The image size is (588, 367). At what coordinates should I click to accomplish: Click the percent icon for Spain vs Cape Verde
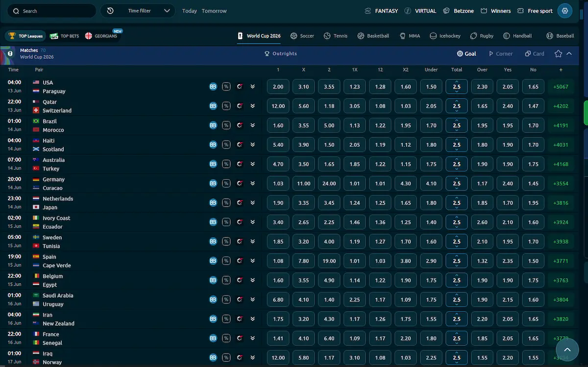coord(226,261)
